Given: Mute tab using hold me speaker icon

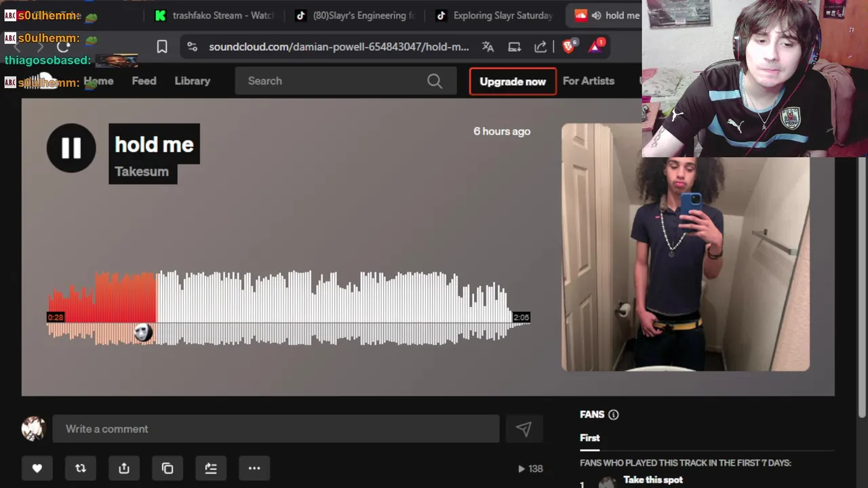Looking at the screenshot, I should (x=596, y=16).
